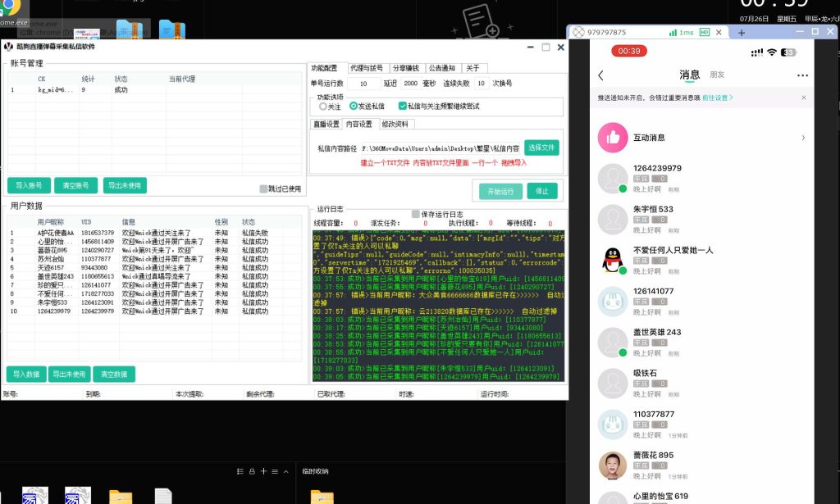Open the penguin avatar chat
The height and width of the screenshot is (504, 840).
612,260
